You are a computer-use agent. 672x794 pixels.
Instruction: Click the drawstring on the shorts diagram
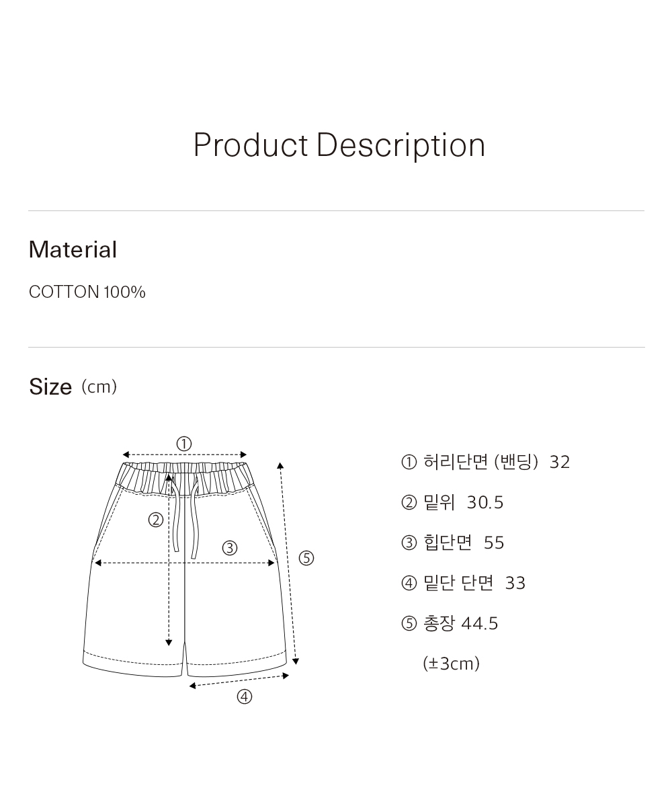coord(185,516)
